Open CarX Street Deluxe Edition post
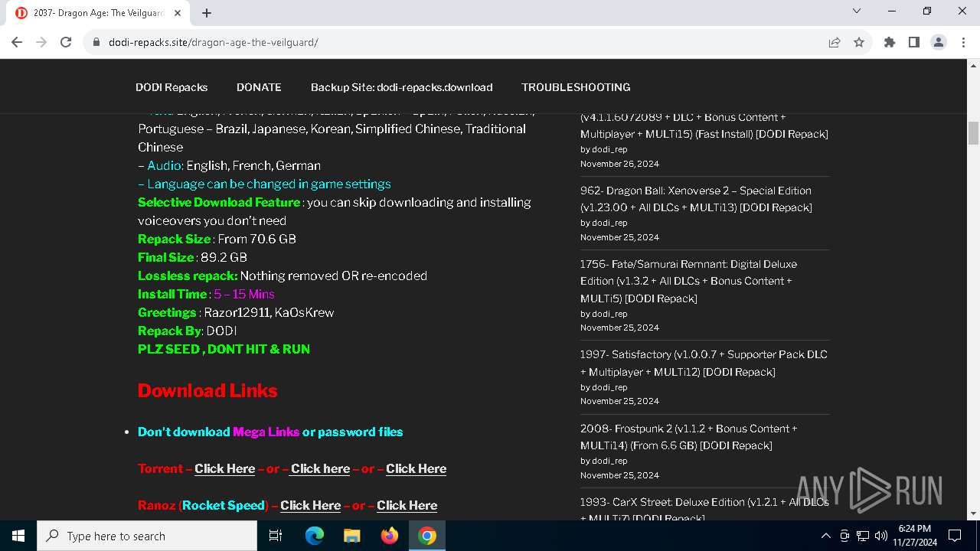This screenshot has height=551, width=980. [x=704, y=510]
